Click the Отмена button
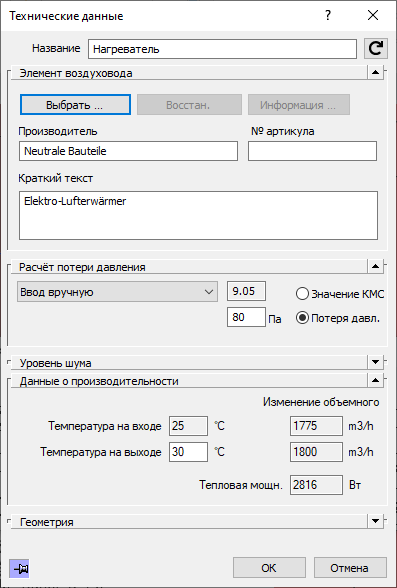Screen dimensions: 397x588 pyautogui.click(x=350, y=568)
